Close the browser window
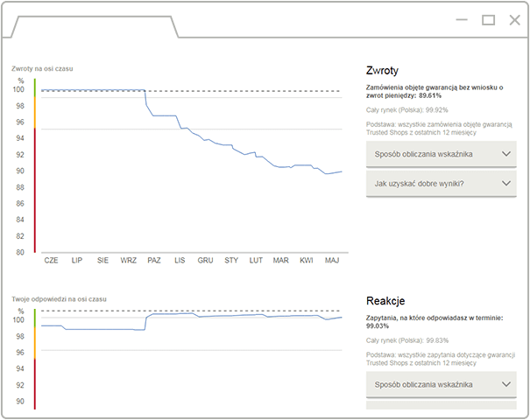The height and width of the screenshot is (420, 530). (x=515, y=20)
